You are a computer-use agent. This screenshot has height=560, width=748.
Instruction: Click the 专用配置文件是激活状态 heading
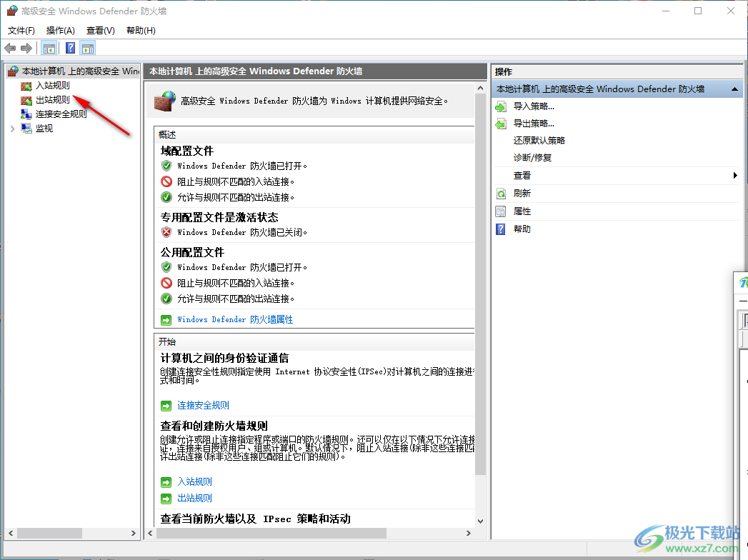(219, 218)
